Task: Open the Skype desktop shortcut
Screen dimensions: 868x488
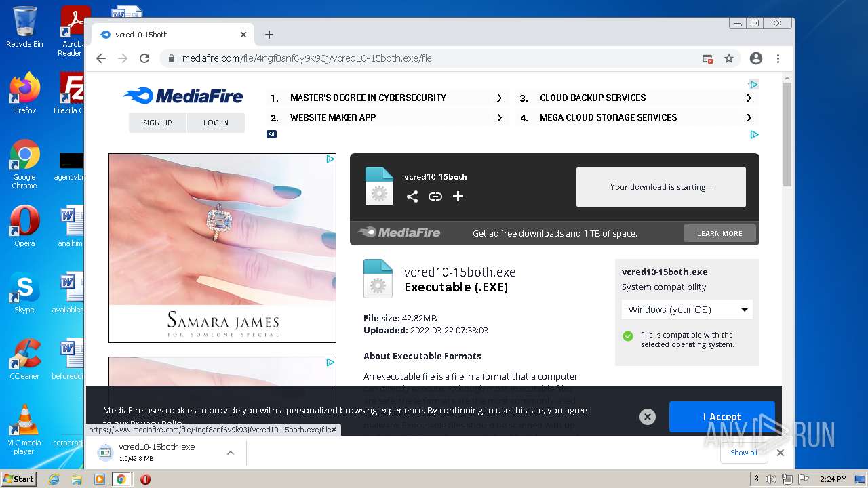Action: pyautogui.click(x=24, y=293)
